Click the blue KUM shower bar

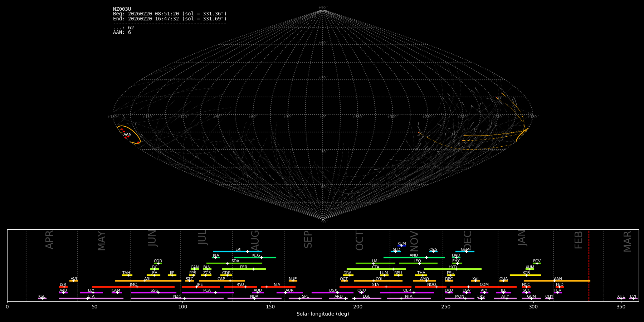point(402,246)
